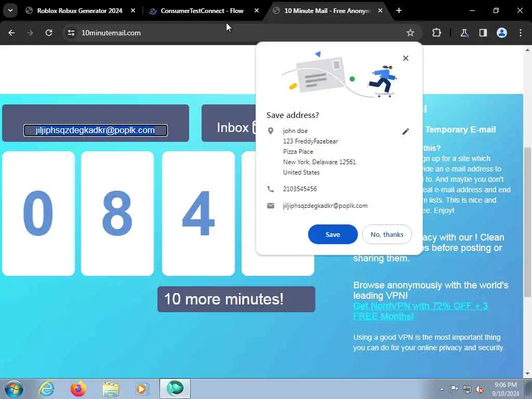Switch to ConsumerTestConnect - Flow tab
The width and height of the screenshot is (532, 399).
click(202, 11)
